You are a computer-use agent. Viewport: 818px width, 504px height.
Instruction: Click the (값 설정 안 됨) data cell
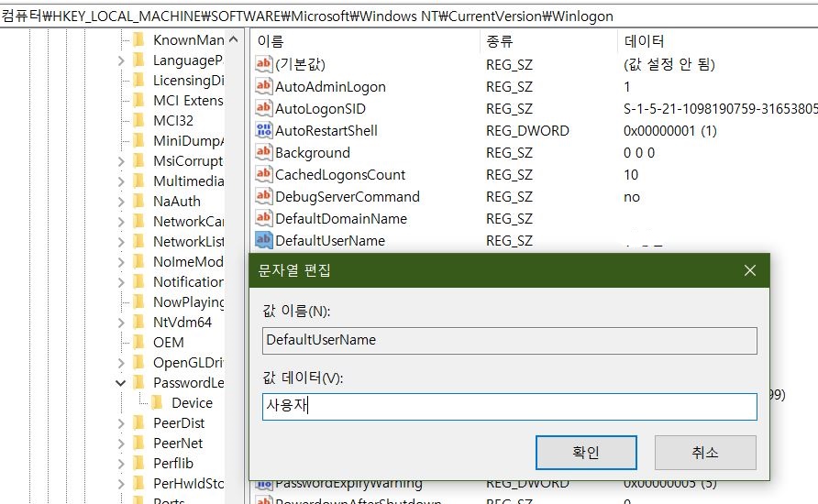tap(669, 64)
